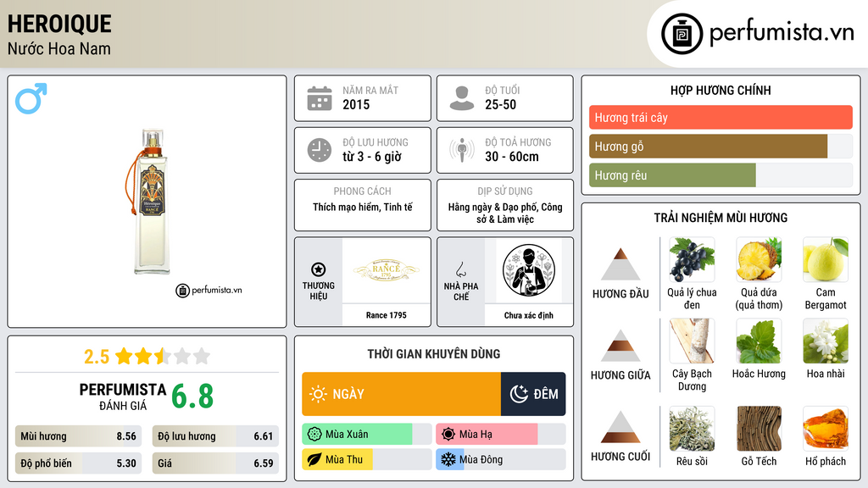Click the từ 3 - 6 giờ longevity value
The width and height of the screenshot is (868, 488).
[x=372, y=157]
